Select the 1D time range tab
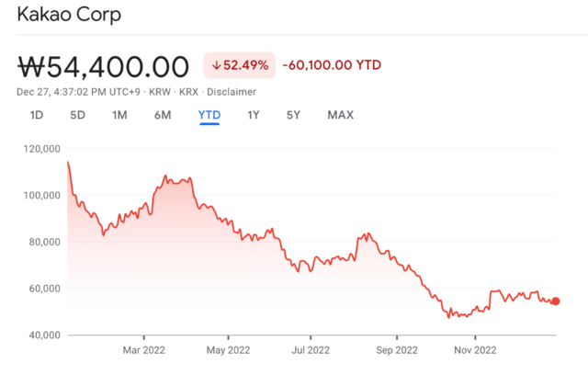The width and height of the screenshot is (588, 375). click(x=37, y=115)
